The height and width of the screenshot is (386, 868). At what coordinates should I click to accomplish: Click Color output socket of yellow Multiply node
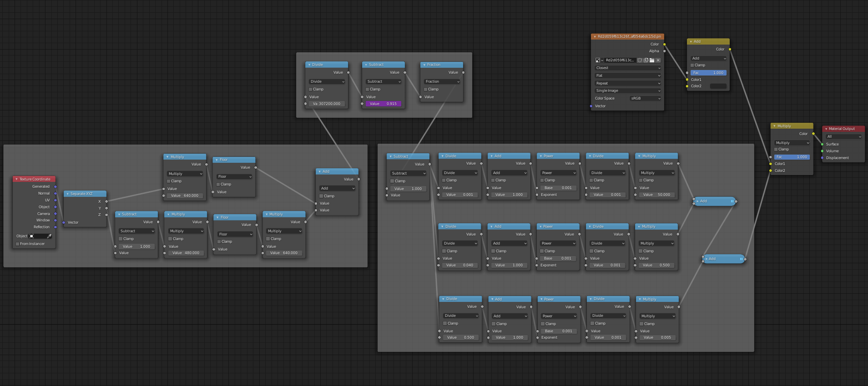click(x=813, y=134)
